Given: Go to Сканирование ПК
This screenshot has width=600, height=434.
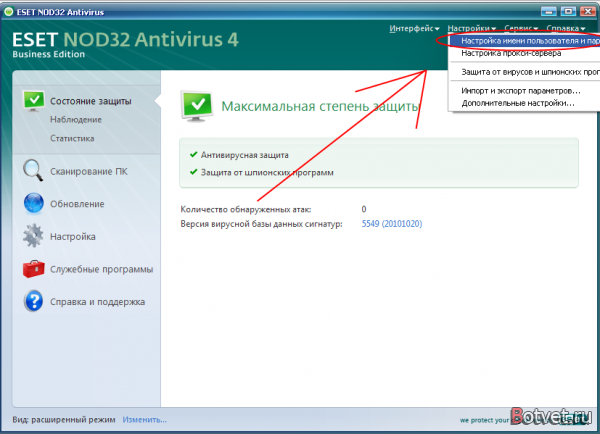Looking at the screenshot, I should (89, 171).
